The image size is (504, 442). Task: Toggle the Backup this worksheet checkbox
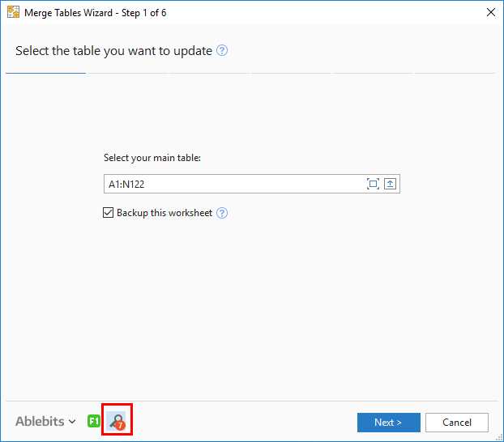[x=109, y=213]
